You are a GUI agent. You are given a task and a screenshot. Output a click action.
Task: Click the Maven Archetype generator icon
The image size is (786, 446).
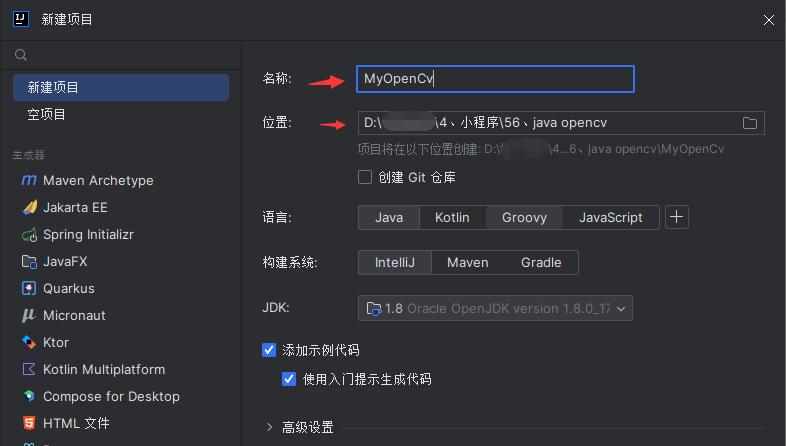coord(29,180)
